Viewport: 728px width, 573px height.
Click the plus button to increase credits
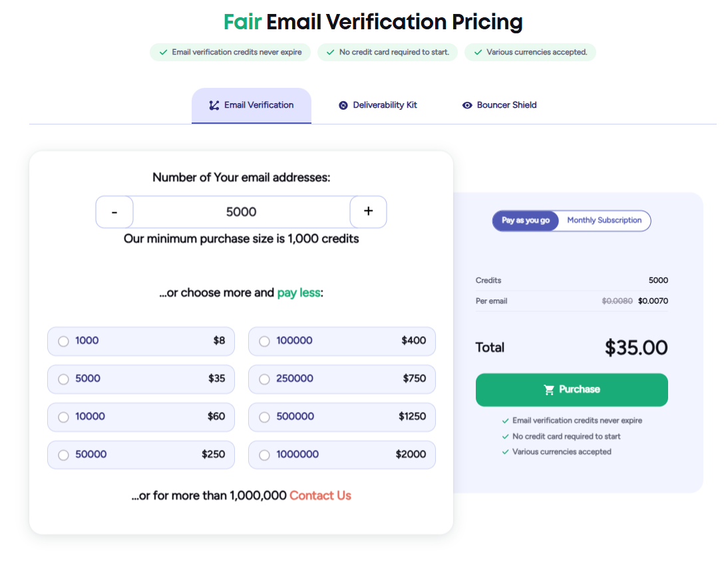tap(368, 212)
